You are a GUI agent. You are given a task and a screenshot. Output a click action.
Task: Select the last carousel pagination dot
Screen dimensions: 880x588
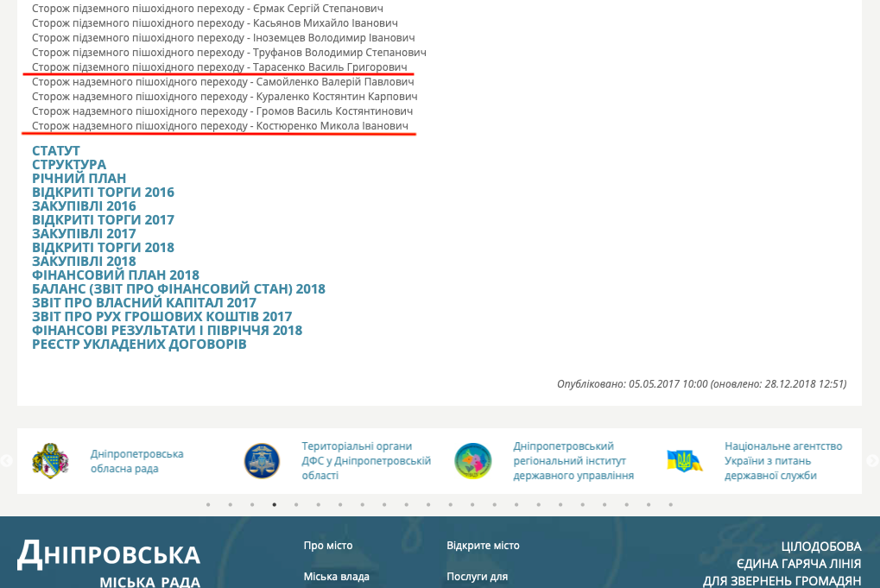pyautogui.click(x=670, y=504)
